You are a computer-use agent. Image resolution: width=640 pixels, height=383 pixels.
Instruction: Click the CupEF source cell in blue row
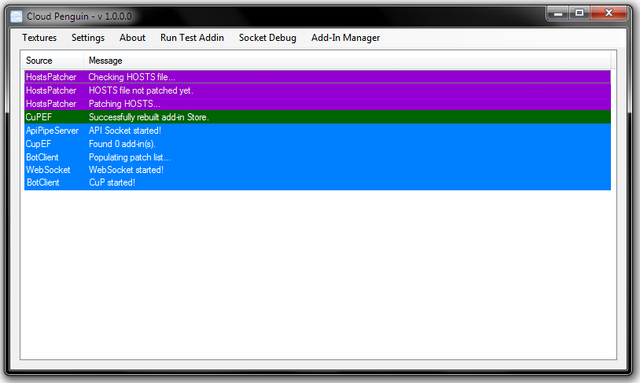(x=38, y=144)
